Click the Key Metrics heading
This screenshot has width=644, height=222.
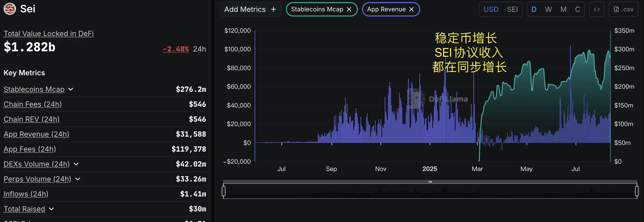point(24,73)
